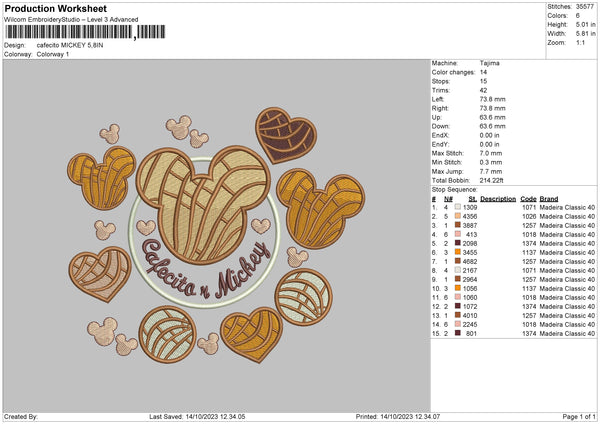Click the 'St.' column header
600x424 pixels.
(x=473, y=199)
